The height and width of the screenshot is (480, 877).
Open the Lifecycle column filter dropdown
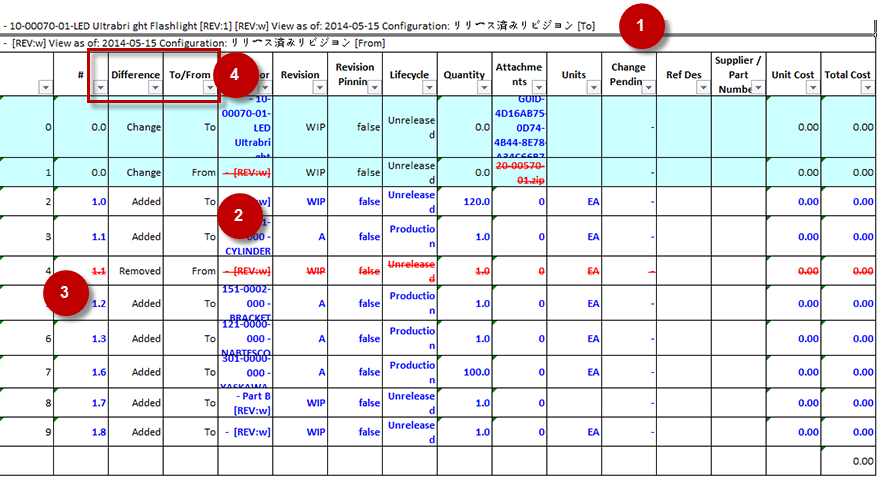429,87
